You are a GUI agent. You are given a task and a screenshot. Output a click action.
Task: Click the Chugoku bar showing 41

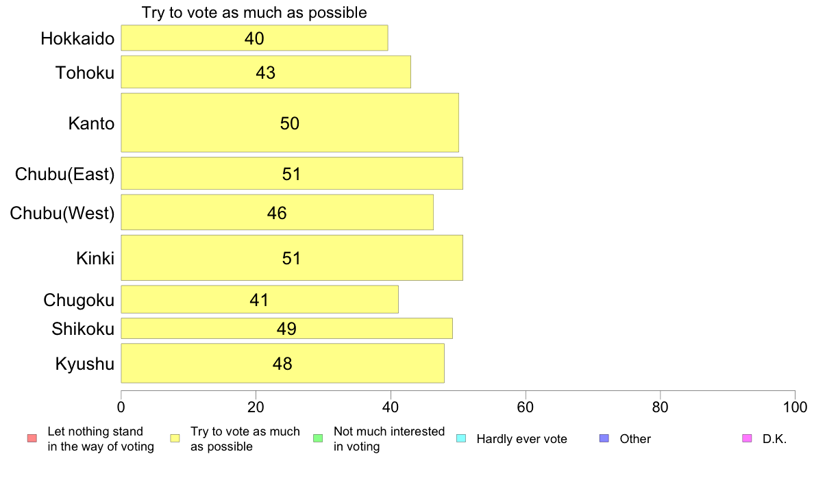coord(260,299)
